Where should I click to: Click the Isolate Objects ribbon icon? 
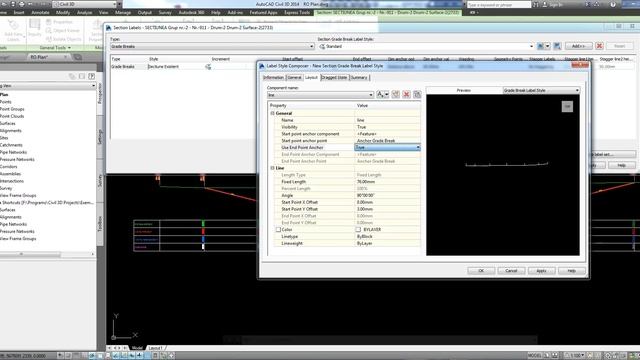[63, 39]
